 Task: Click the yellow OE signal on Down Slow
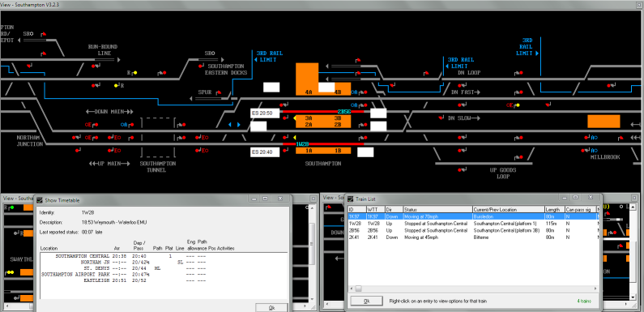pyautogui.click(x=518, y=105)
